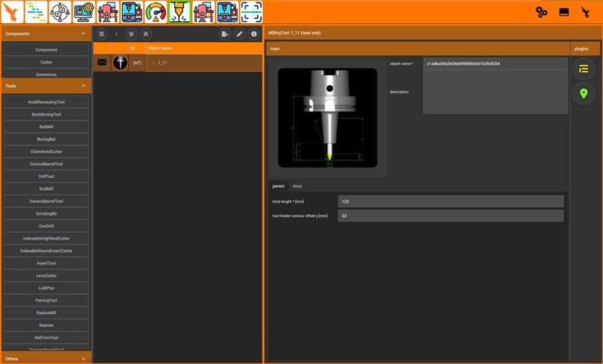Select DrillTool tool type
This screenshot has height=364, width=603.
coord(46,176)
